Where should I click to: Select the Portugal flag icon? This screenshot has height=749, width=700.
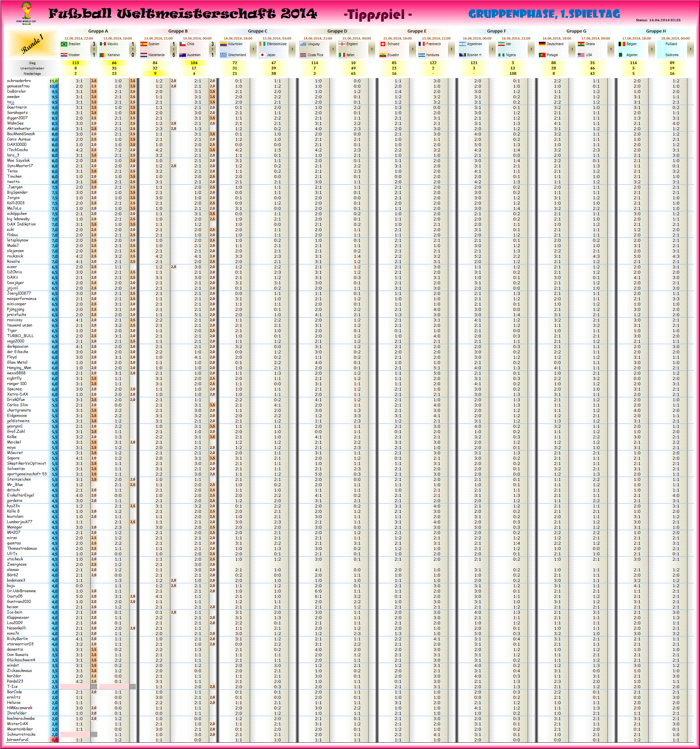tap(542, 55)
